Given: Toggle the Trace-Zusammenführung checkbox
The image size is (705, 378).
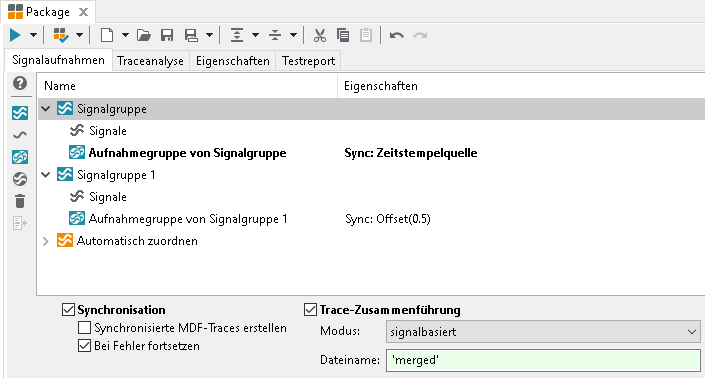Looking at the screenshot, I should (310, 310).
